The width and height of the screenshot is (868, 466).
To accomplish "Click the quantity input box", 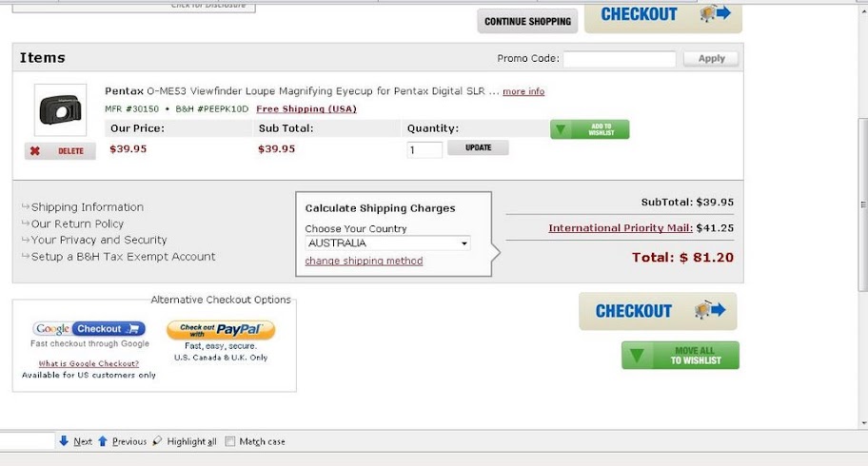I will tap(424, 150).
